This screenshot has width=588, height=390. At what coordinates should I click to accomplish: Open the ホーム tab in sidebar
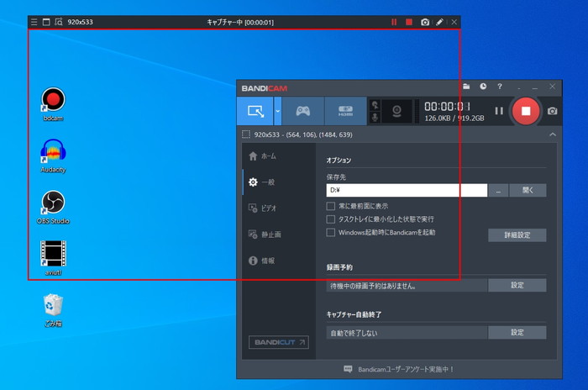click(280, 156)
